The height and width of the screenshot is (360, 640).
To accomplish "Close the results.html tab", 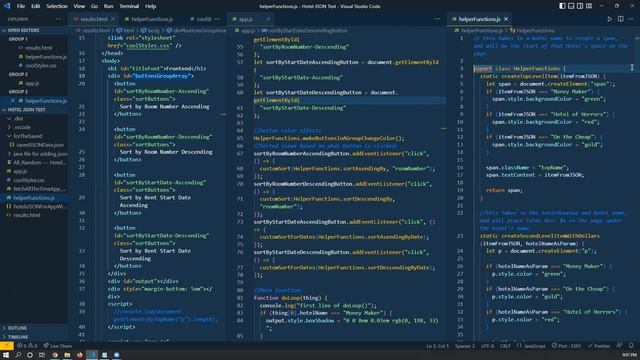I will [113, 19].
